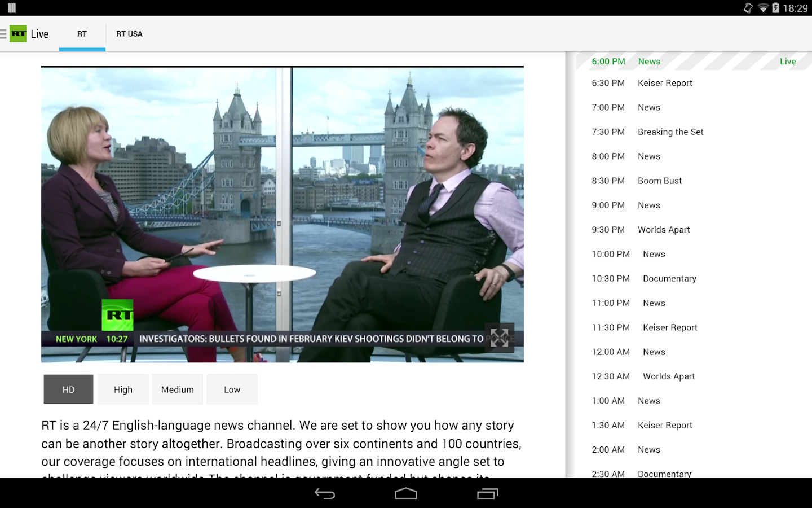Tap the green 'Live' indicator in schedule
Screen dimensions: 812x508
788,62
